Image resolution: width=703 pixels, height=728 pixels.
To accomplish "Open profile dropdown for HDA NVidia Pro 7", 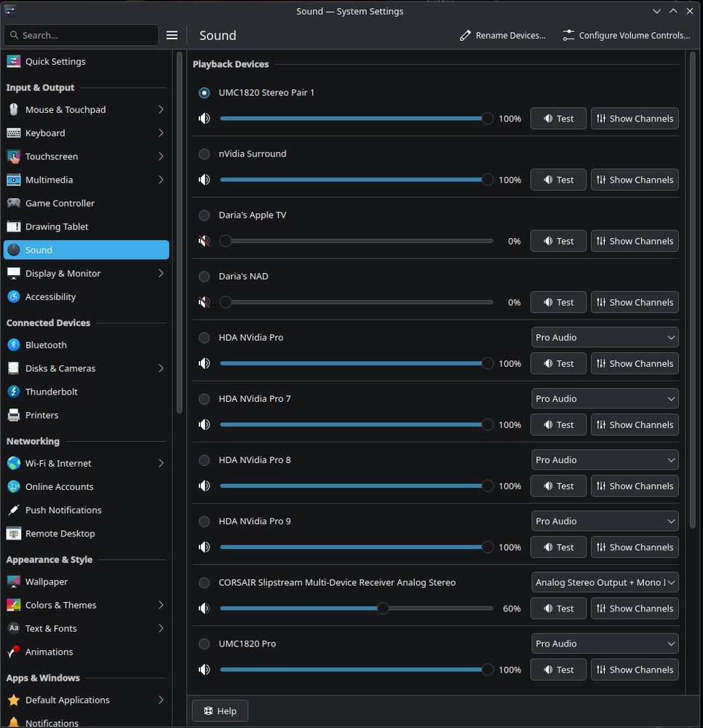I will click(605, 399).
